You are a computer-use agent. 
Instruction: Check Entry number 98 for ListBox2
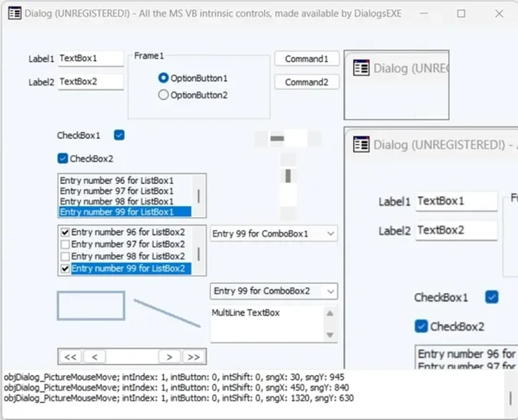tap(65, 256)
